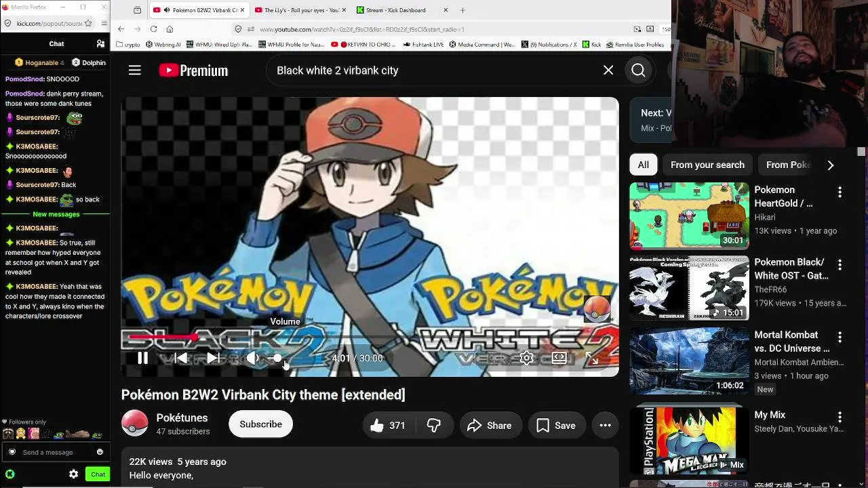Switch to 'The Lily's - Roll your eyes' tab

point(300,10)
